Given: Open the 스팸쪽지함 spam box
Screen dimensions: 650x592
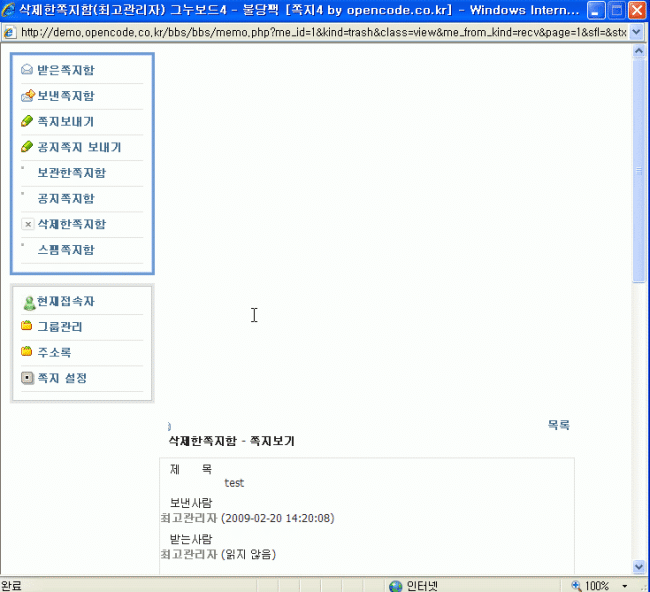Looking at the screenshot, I should click(x=66, y=250).
